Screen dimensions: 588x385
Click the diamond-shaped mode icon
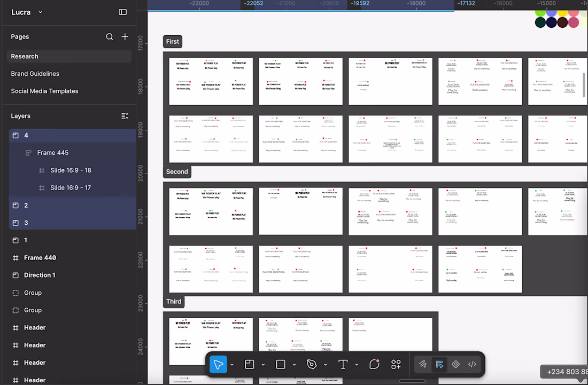pyautogui.click(x=455, y=364)
